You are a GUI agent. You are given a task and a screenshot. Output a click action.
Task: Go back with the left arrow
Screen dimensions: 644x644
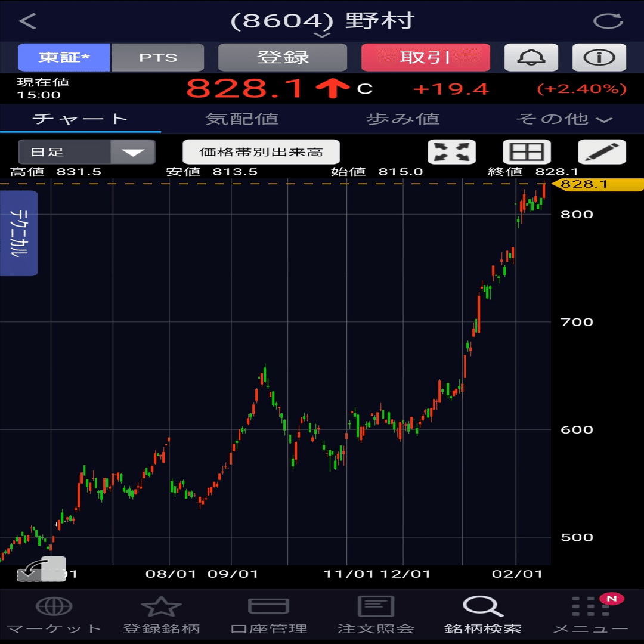coord(27,21)
